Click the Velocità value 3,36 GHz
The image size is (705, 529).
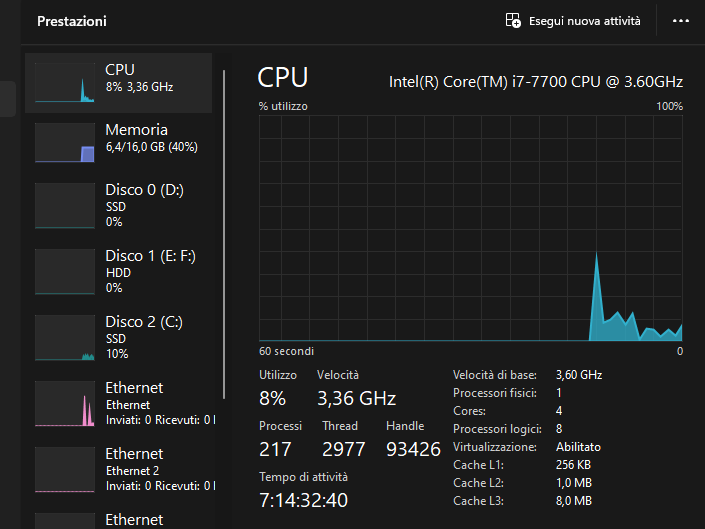[x=357, y=398]
